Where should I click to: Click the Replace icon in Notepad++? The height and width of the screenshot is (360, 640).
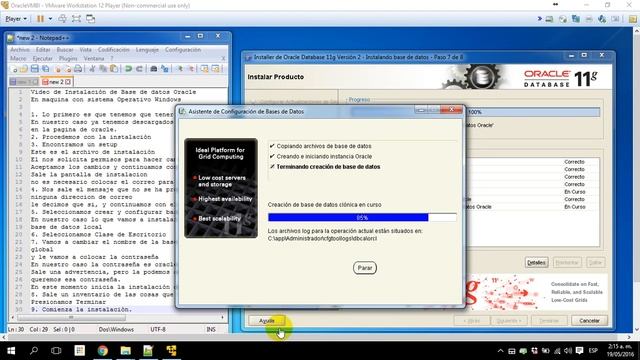tap(164, 69)
